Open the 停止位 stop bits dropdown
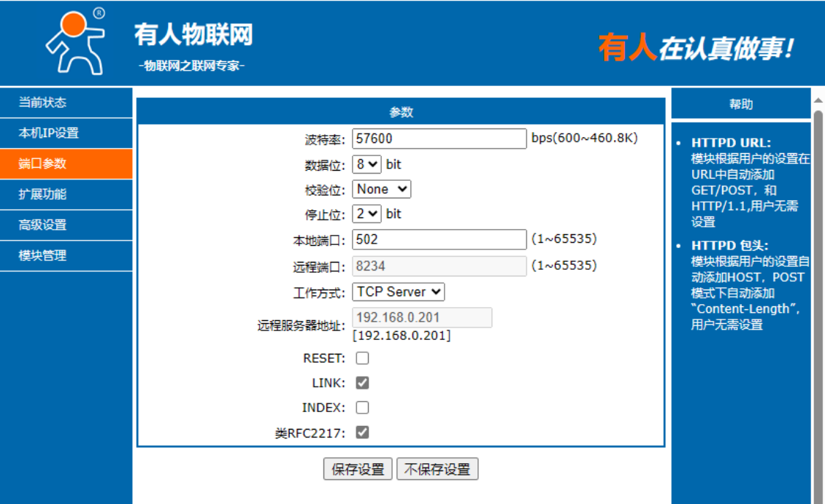The width and height of the screenshot is (825, 504). point(367,214)
